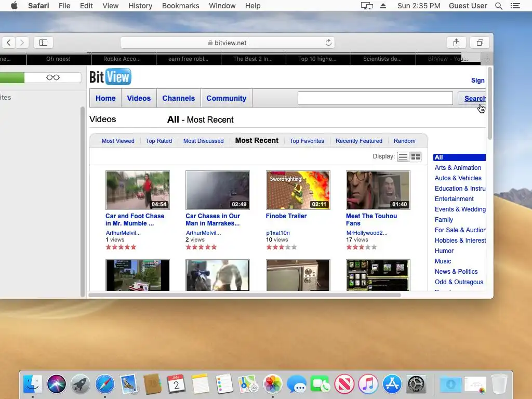Open Maps icon in the Dock

coord(248,384)
